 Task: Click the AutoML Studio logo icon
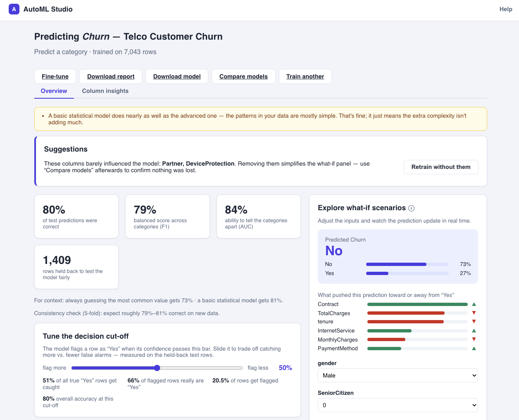[x=14, y=9]
